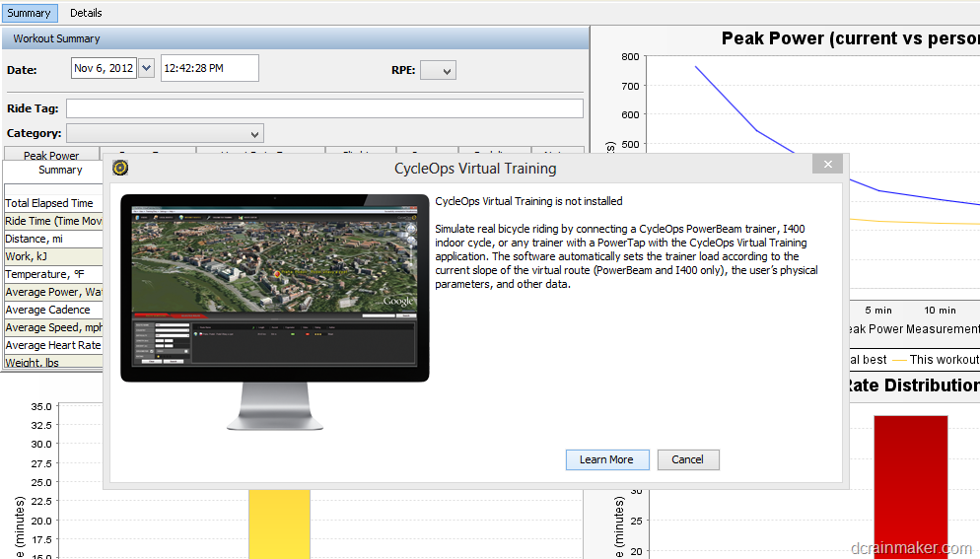This screenshot has width=980, height=559.
Task: Click the Learn More button
Action: click(607, 459)
